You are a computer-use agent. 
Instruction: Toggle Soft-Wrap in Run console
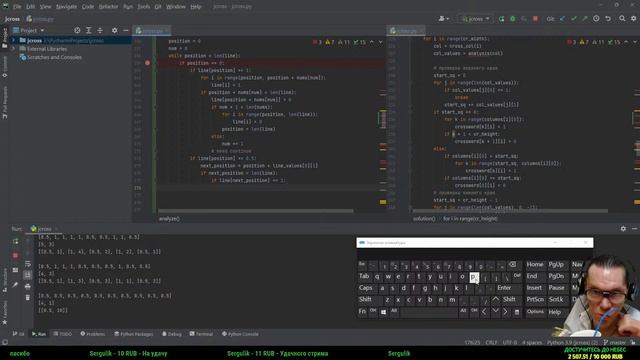(x=28, y=264)
